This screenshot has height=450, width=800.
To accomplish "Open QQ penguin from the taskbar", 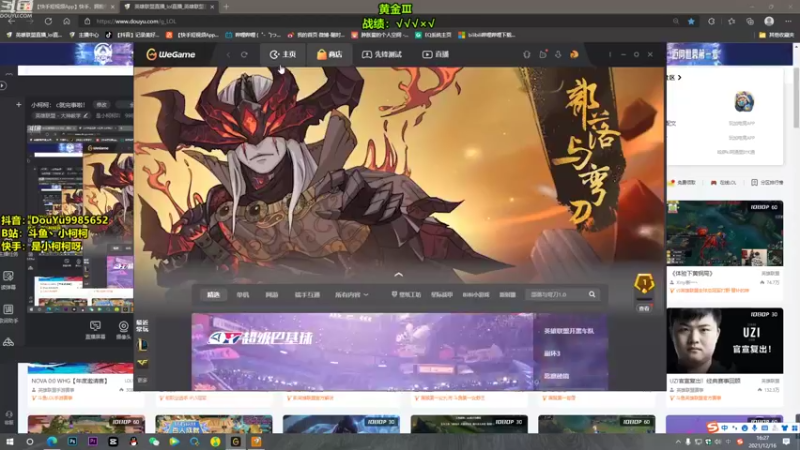I will tap(134, 441).
